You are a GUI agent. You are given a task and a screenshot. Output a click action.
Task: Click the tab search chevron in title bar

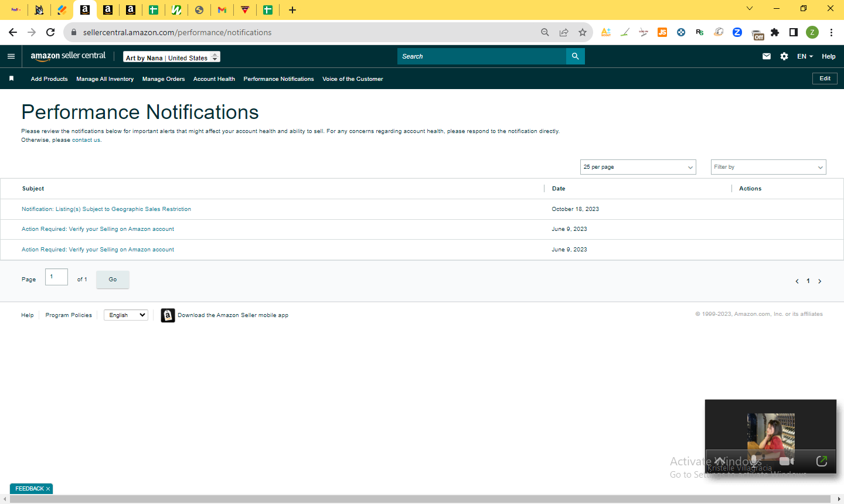click(750, 8)
